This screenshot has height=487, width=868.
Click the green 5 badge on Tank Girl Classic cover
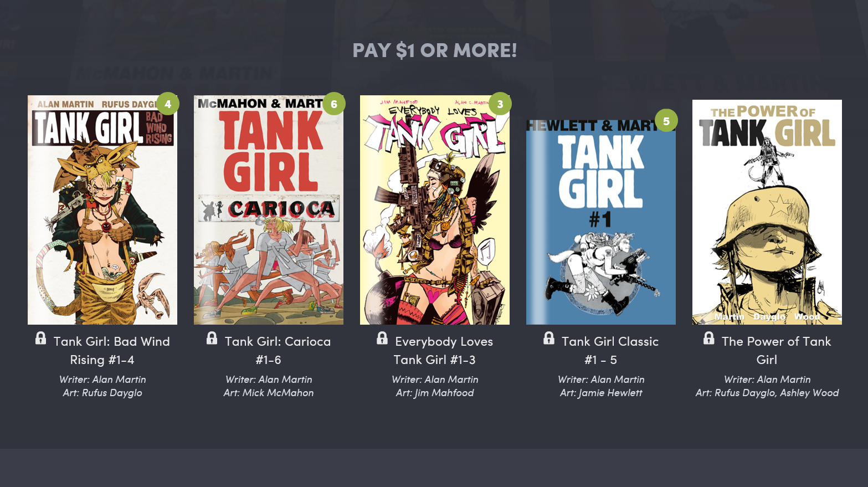[666, 120]
